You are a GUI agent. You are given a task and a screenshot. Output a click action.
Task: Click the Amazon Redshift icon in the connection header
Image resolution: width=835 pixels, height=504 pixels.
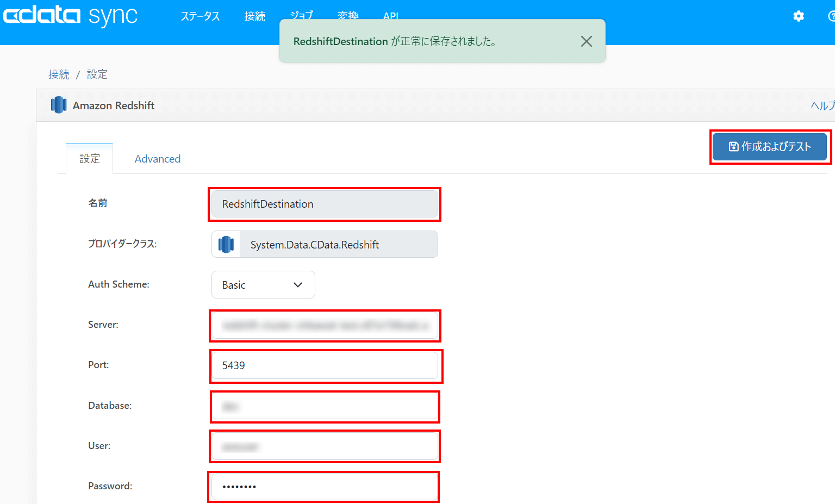(x=59, y=105)
